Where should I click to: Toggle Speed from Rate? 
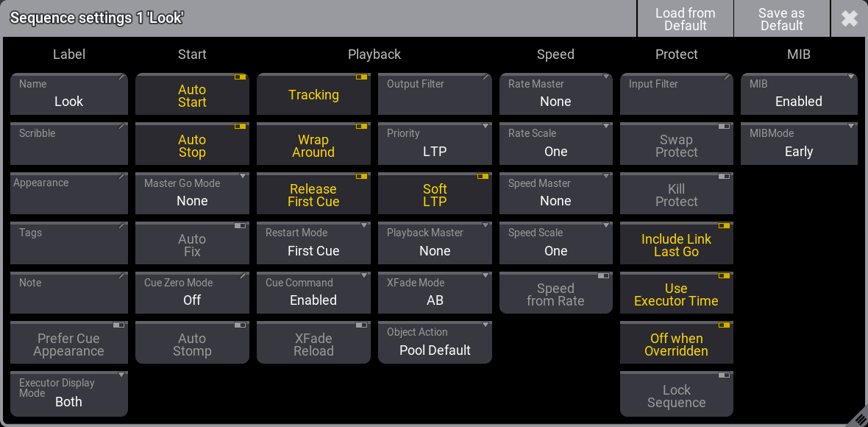pos(555,294)
